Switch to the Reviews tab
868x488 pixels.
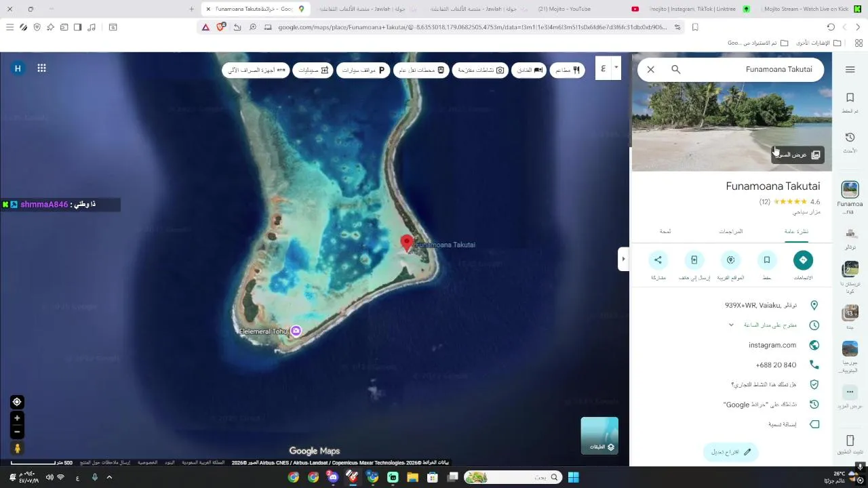(x=730, y=231)
